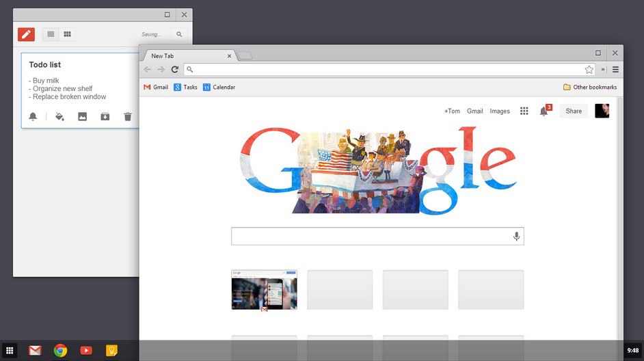
Task: Add an image to the Todo note
Action: point(82,116)
